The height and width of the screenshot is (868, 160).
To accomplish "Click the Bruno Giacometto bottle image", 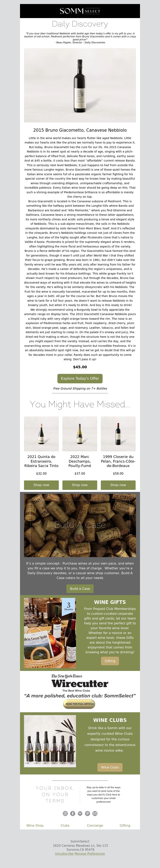I will pyautogui.click(x=80, y=85).
